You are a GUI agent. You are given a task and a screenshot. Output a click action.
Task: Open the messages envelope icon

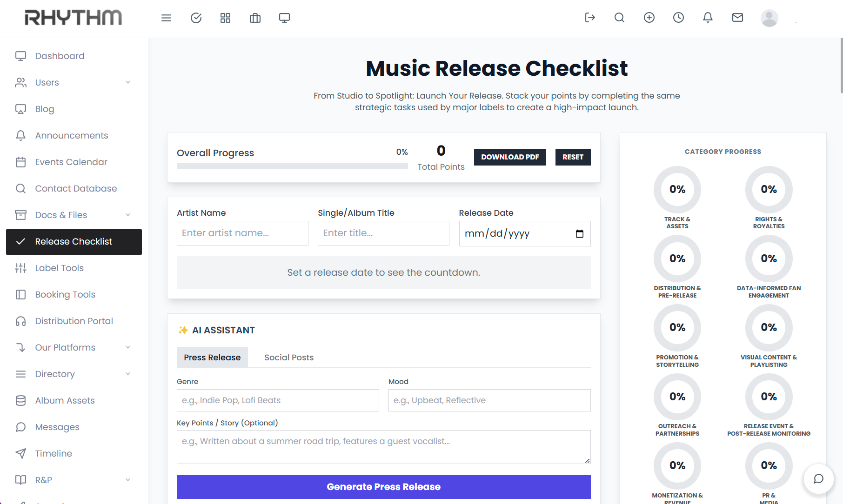737,18
